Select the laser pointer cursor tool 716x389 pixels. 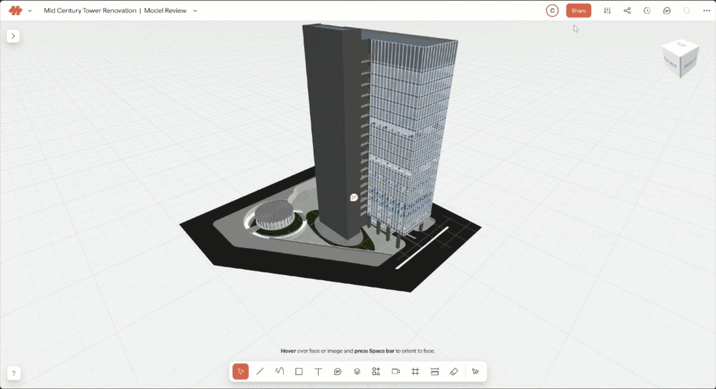click(475, 372)
